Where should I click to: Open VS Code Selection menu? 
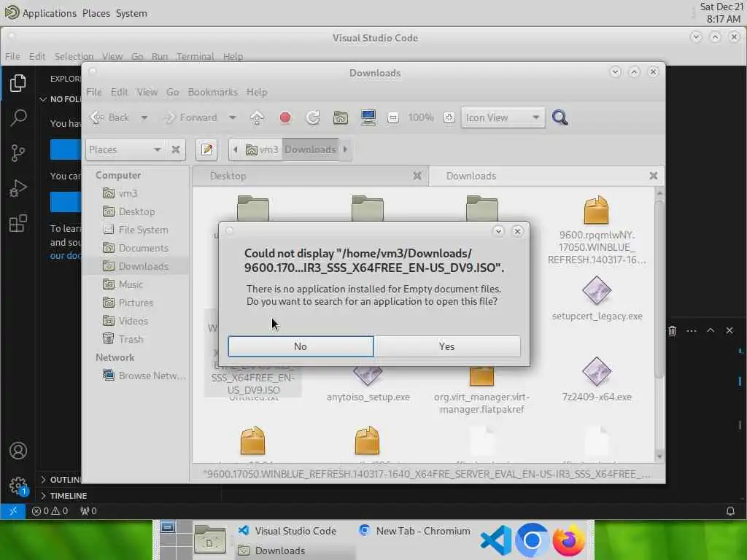74,56
